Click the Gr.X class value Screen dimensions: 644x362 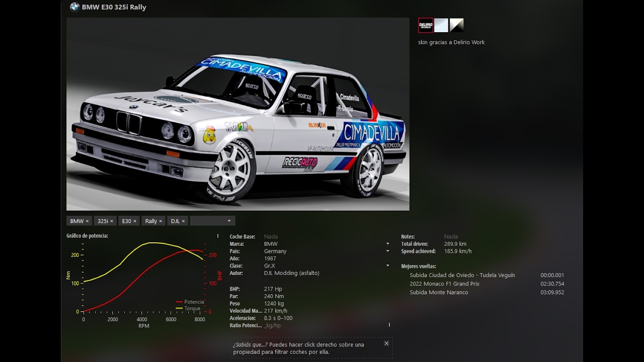tap(269, 265)
